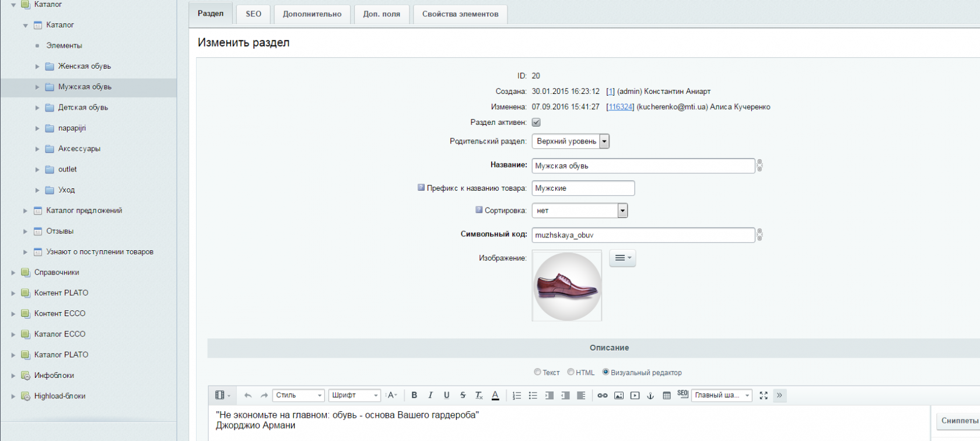Screen dimensions: 980x441
Task: Click the Символьный код input field
Action: 643,235
